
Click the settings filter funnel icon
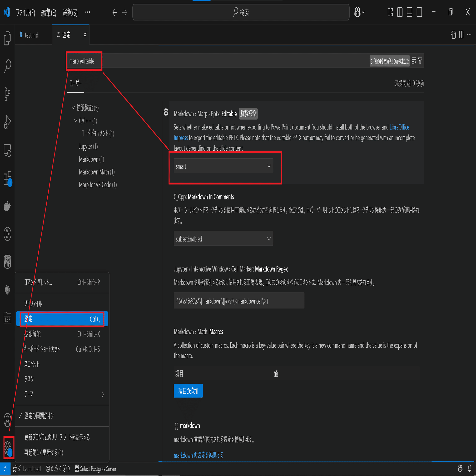pyautogui.click(x=420, y=61)
